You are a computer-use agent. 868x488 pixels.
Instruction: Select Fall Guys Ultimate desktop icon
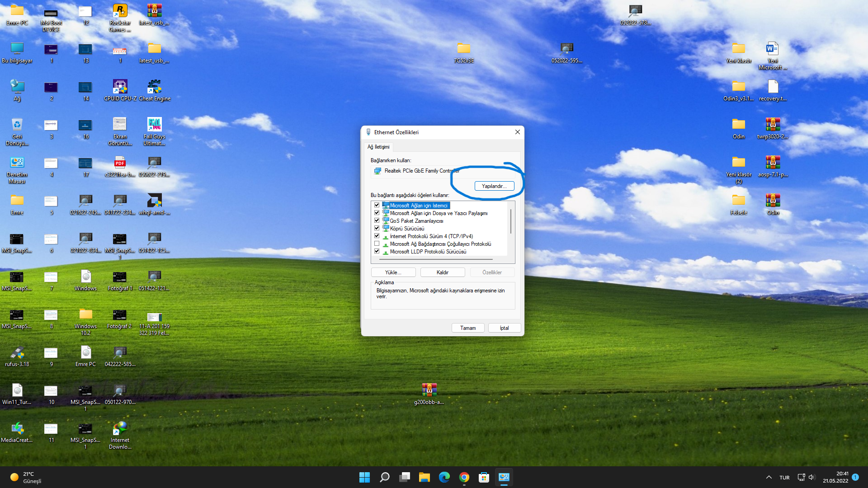154,131
